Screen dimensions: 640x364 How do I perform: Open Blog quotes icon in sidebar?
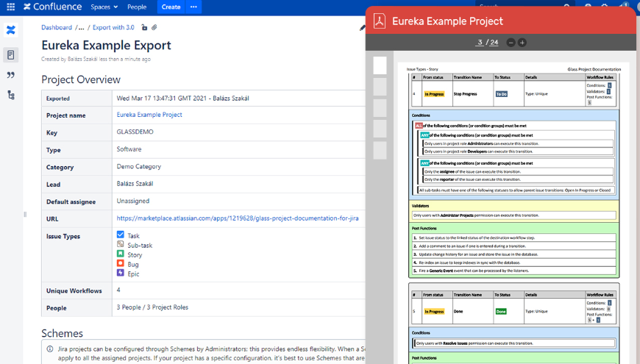(x=11, y=75)
